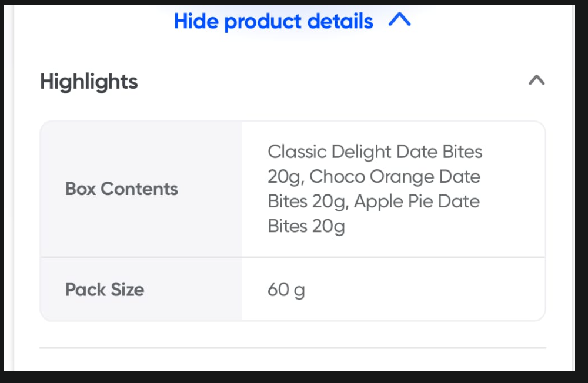This screenshot has width=588, height=383.
Task: Click the 60 g pack size value
Action: click(x=286, y=290)
